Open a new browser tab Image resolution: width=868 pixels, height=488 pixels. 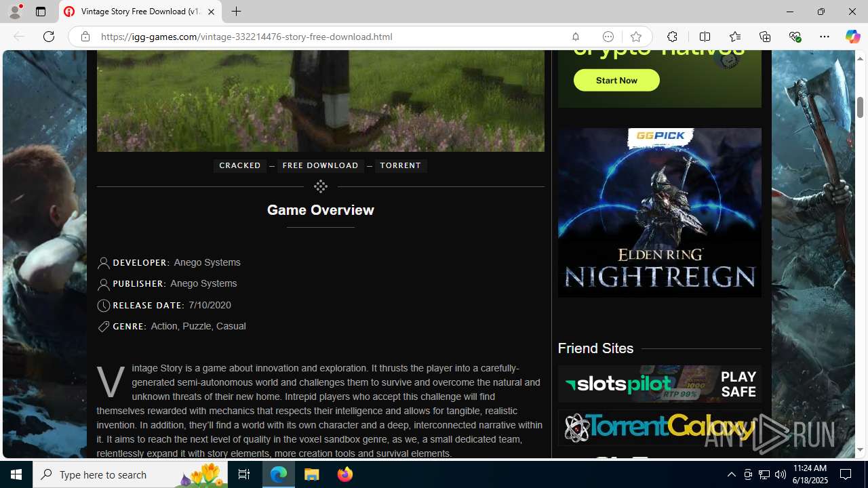click(x=236, y=12)
